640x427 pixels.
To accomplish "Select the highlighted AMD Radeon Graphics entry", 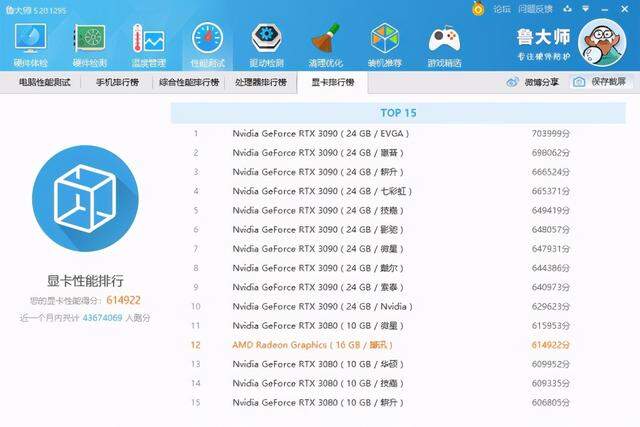I will tap(313, 345).
